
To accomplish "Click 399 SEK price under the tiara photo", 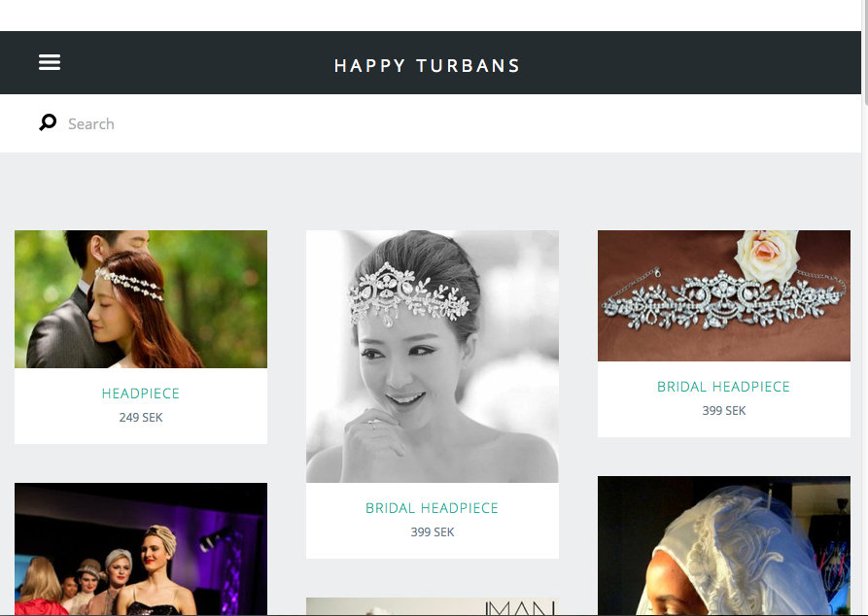I will 724,411.
